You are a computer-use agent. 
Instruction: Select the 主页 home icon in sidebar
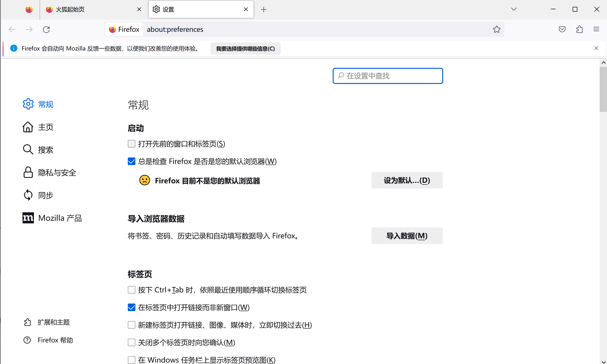click(x=28, y=127)
